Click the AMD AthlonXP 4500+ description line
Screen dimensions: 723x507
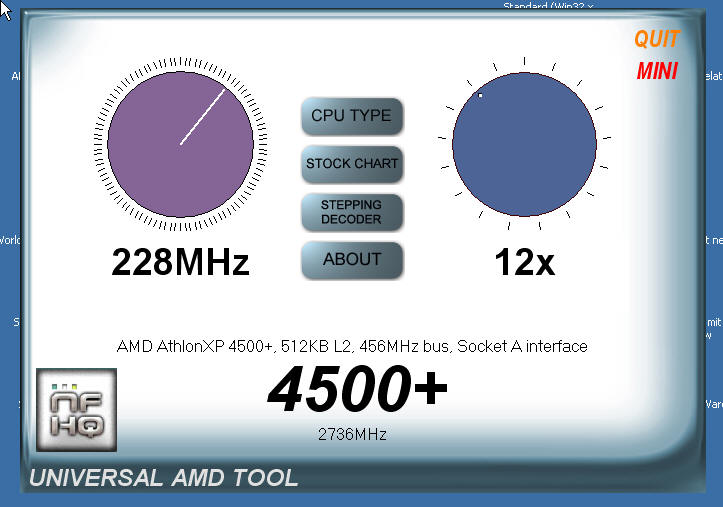352,346
